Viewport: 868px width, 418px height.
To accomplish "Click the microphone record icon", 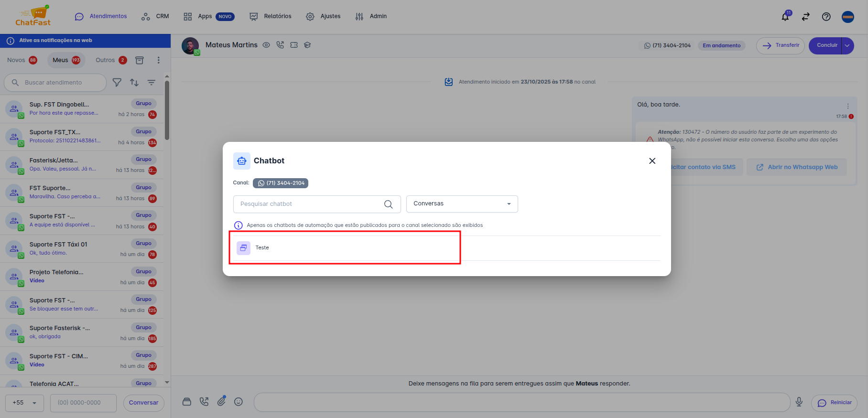I will 799,402.
